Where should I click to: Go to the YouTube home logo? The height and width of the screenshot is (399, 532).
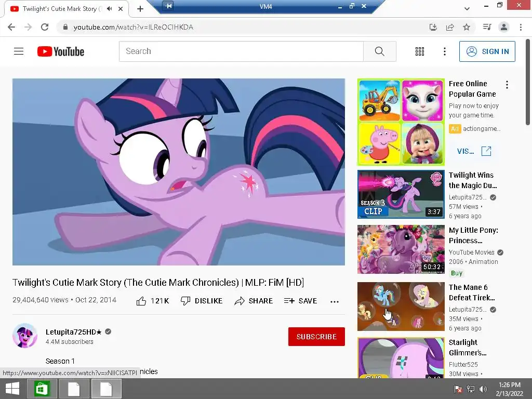tap(61, 51)
